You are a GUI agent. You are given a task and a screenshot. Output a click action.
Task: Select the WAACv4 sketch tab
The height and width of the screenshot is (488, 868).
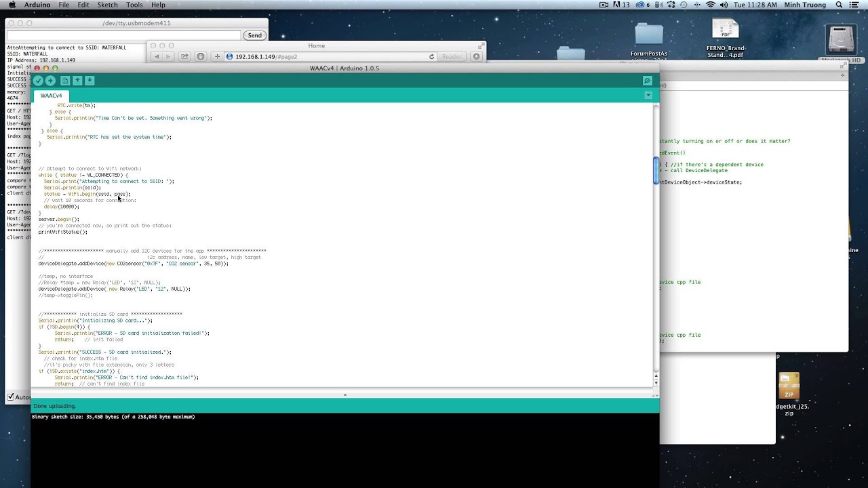point(51,96)
